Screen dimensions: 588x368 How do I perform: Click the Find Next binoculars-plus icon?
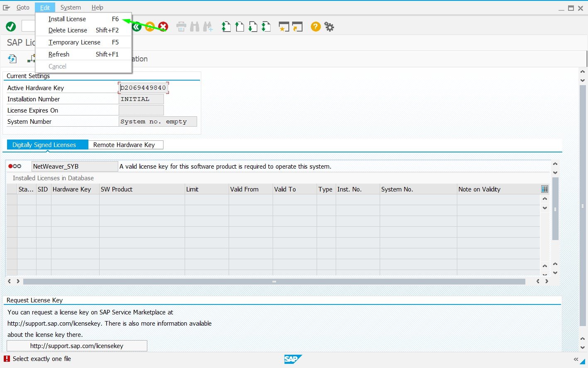click(208, 27)
